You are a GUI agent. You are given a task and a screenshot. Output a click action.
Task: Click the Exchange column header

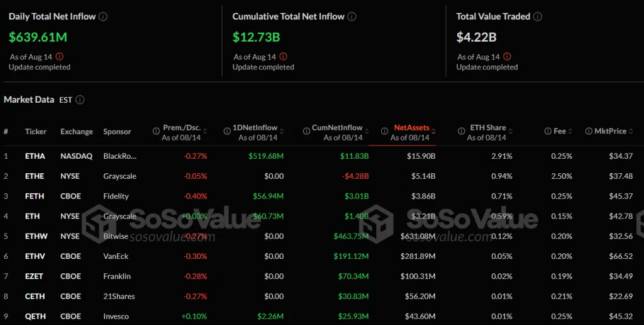[x=76, y=132]
